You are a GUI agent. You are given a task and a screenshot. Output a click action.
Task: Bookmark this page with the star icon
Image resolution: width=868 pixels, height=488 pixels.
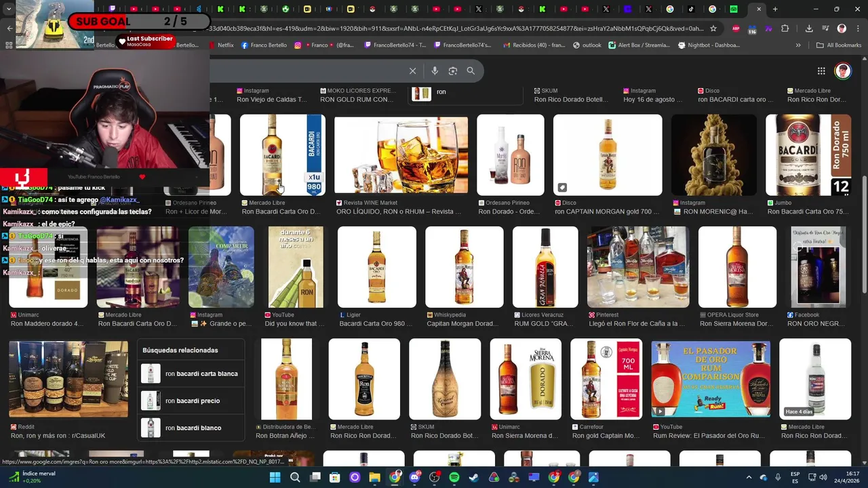pyautogui.click(x=713, y=28)
